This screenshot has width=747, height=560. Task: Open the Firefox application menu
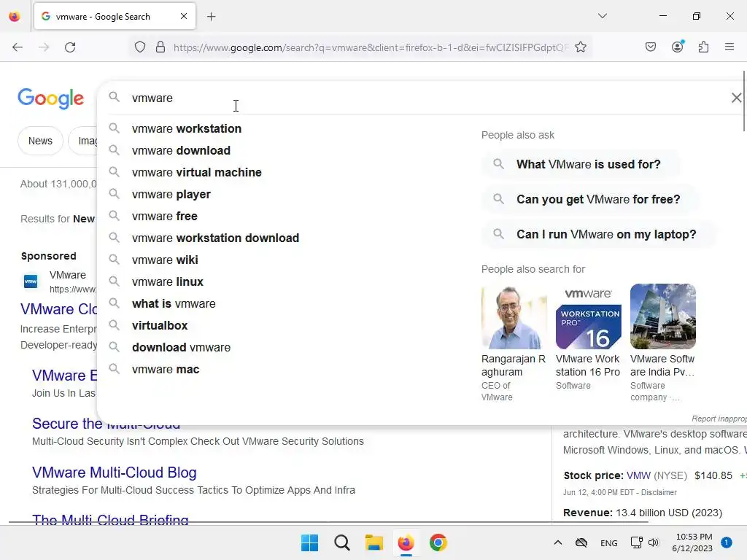click(x=729, y=47)
